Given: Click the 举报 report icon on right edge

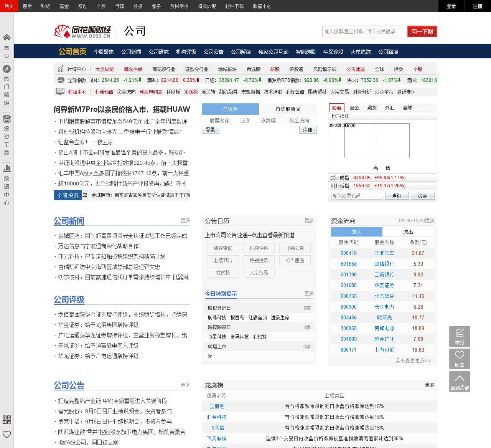Looking at the screenshot, I should coord(460,336).
